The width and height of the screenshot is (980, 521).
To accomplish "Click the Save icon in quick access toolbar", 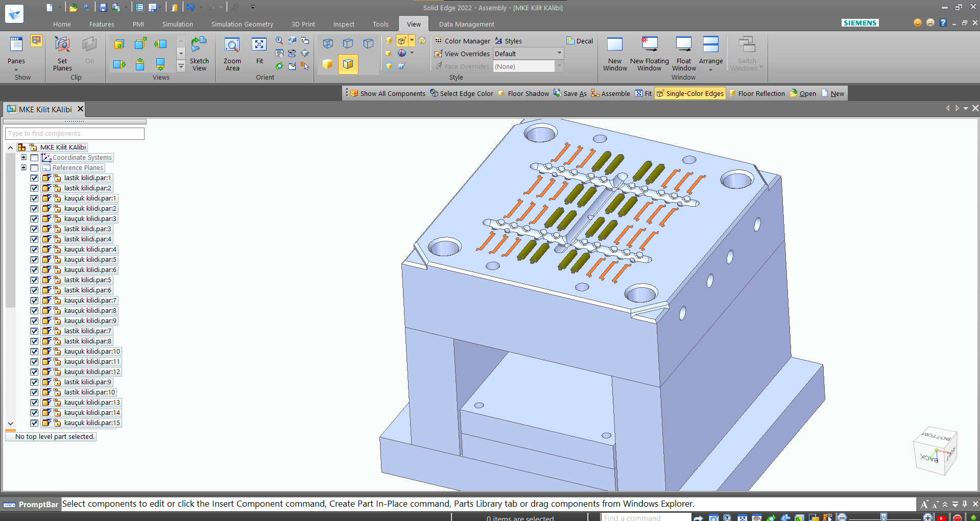I will click(x=103, y=7).
